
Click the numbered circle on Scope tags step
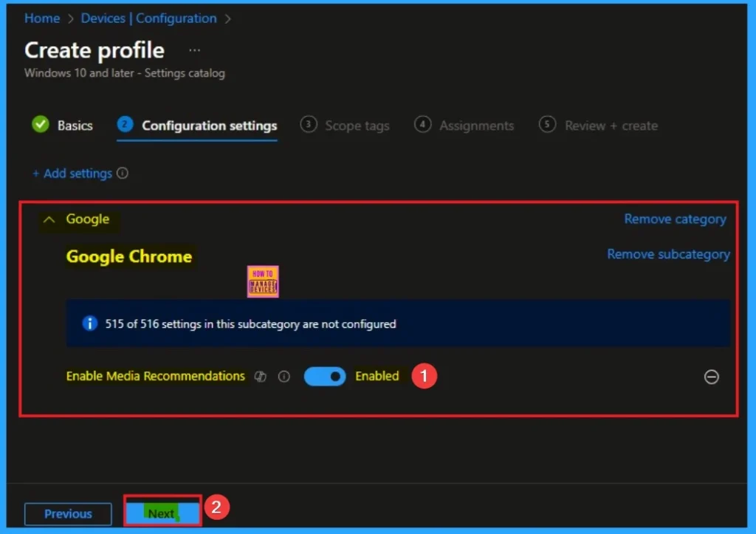click(x=308, y=125)
